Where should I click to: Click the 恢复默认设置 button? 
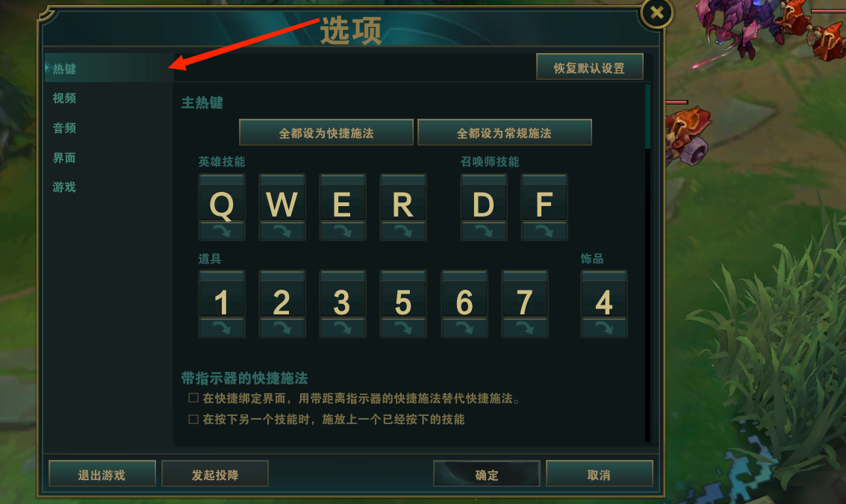(x=590, y=67)
